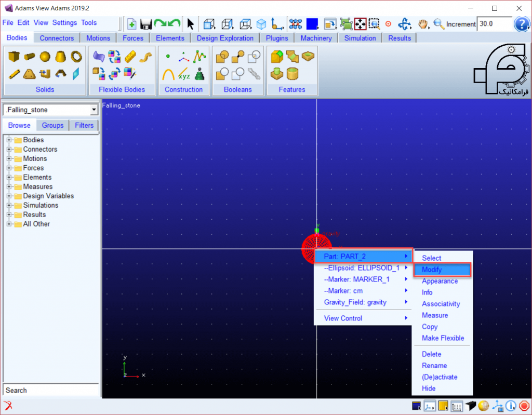Expand the Bodies tree folder
Viewport: 532px width, 415px height.
(9, 140)
